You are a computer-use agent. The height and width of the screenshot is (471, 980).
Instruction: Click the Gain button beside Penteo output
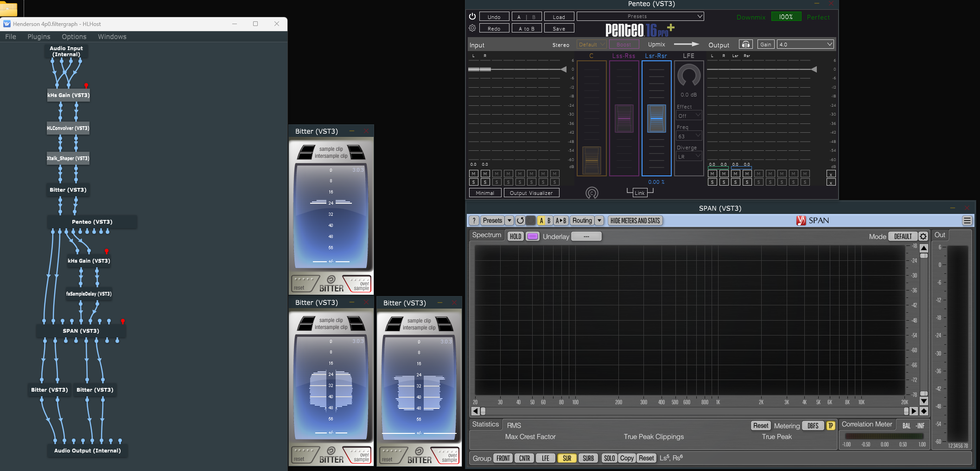[x=766, y=45]
